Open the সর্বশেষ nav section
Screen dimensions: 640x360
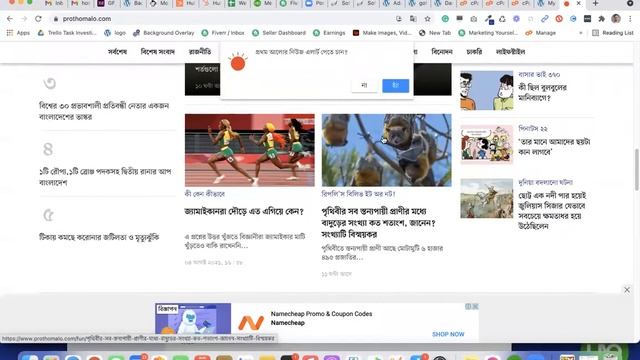point(118,52)
